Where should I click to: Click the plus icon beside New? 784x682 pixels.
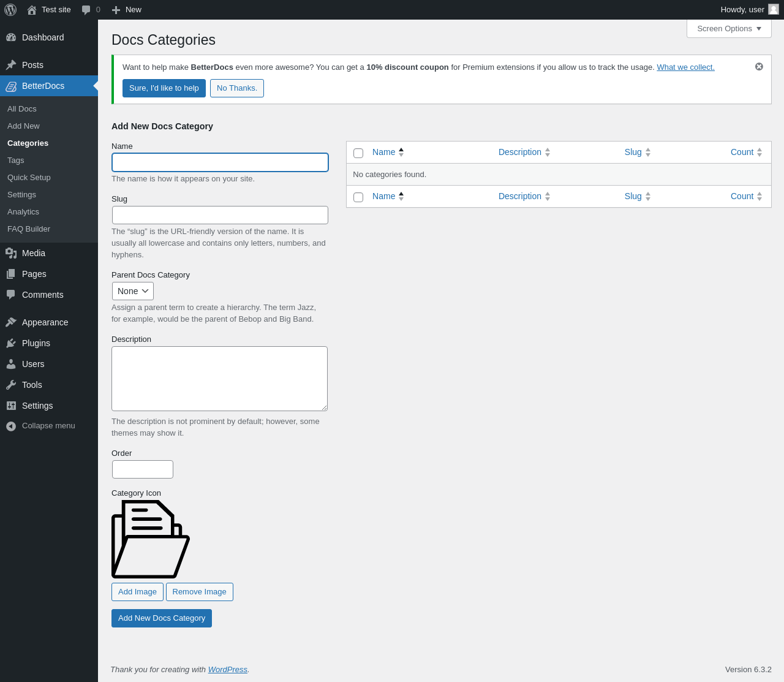pos(116,10)
